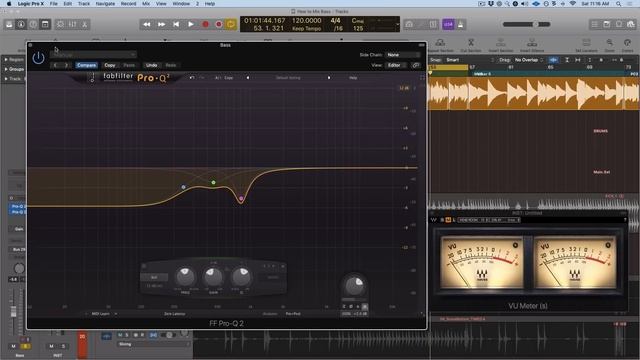Click the Copy button in plugin header

click(110, 65)
